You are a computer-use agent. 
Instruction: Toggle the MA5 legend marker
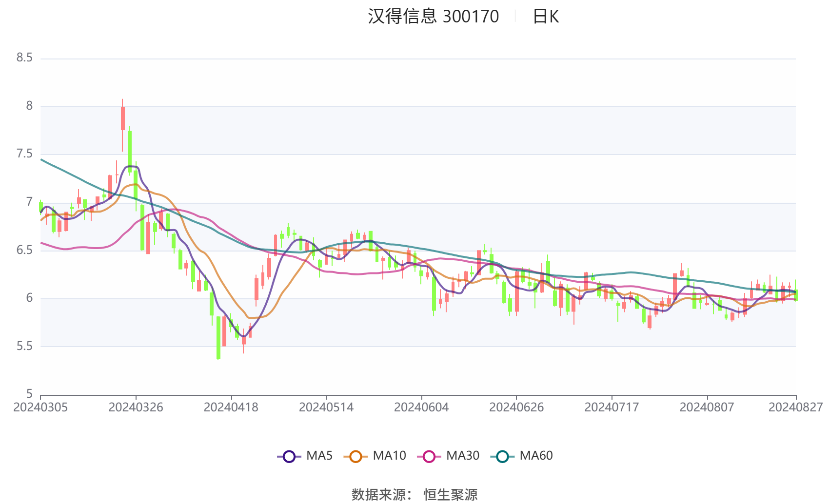point(289,457)
